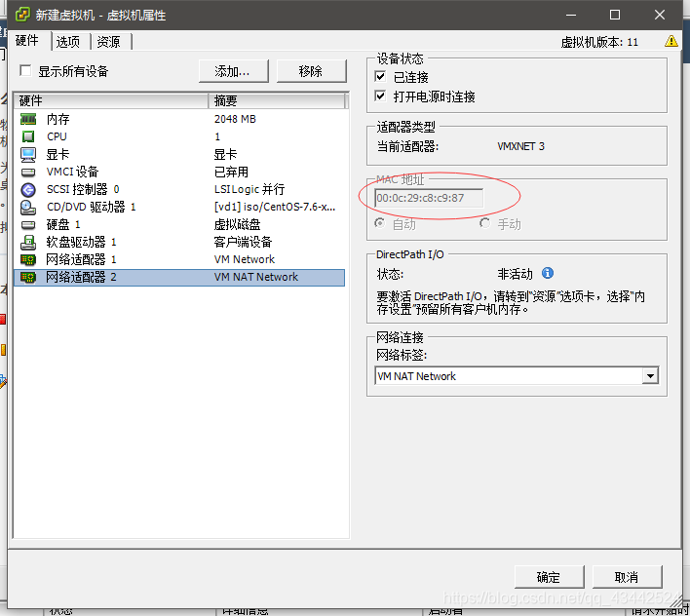The width and height of the screenshot is (690, 616).
Task: Click the VM Network summary of adapter 1
Action: pyautogui.click(x=245, y=259)
